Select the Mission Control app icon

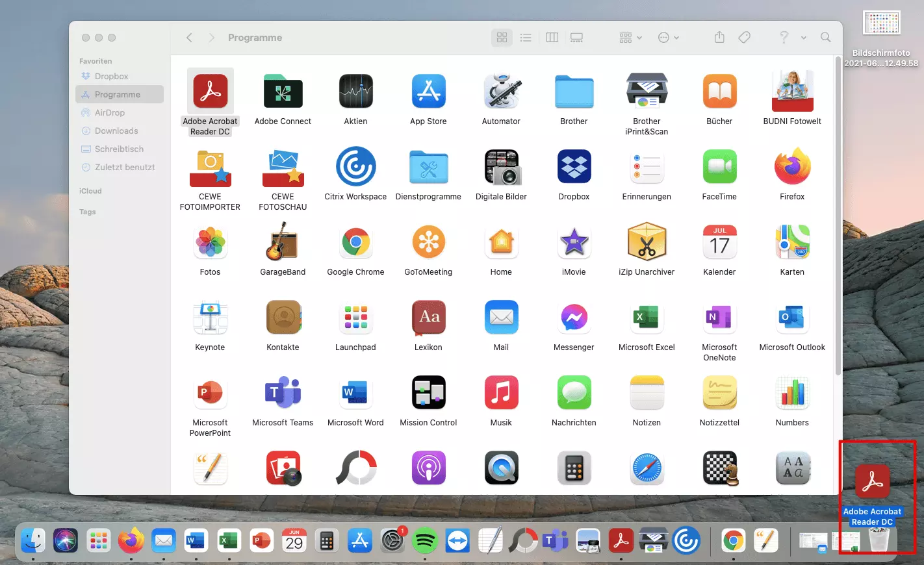tap(428, 393)
